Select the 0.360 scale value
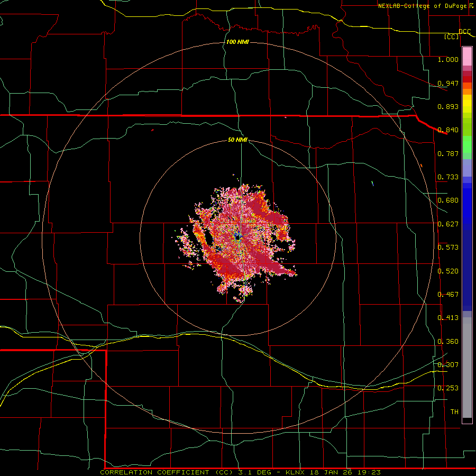 tap(448, 342)
